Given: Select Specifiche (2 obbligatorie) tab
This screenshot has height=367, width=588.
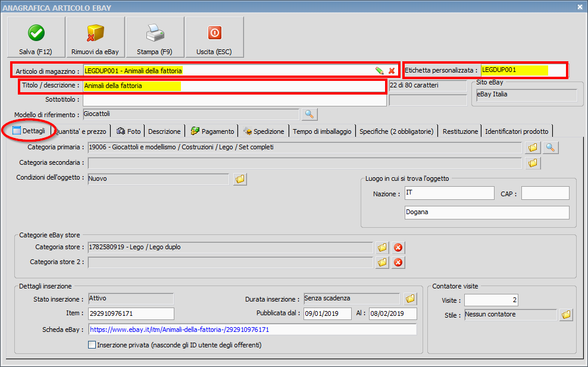Looking at the screenshot, I should click(x=396, y=131).
